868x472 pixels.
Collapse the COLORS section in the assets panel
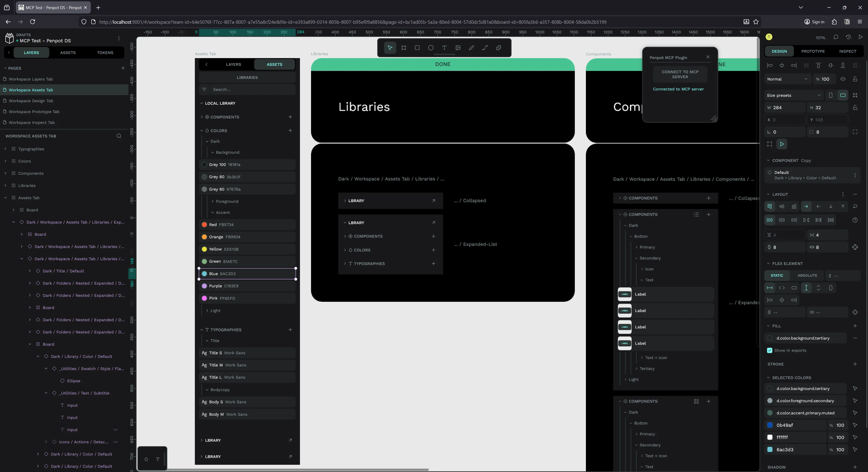202,130
